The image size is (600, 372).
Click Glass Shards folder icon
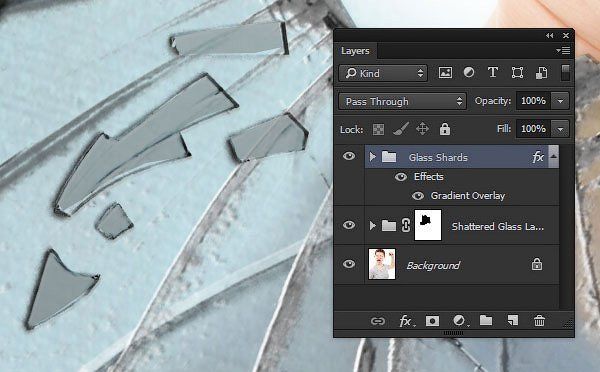(389, 157)
